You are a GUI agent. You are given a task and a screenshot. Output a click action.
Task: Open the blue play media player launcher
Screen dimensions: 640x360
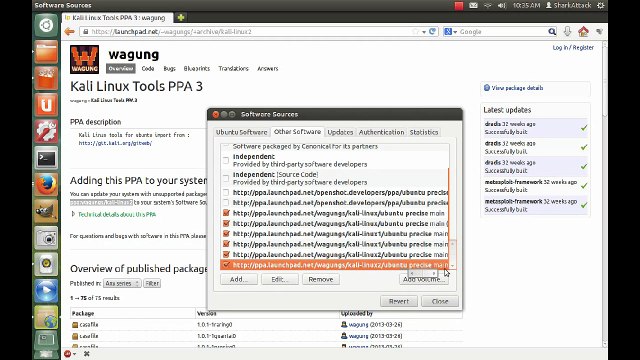click(x=46, y=291)
